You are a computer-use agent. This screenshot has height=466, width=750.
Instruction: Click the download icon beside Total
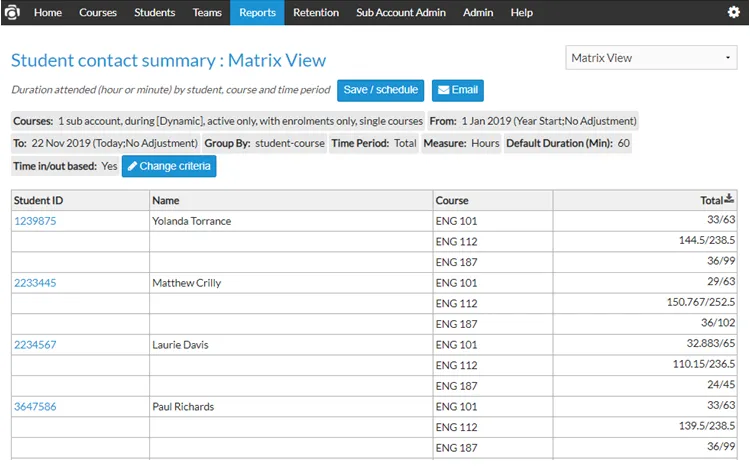point(729,198)
